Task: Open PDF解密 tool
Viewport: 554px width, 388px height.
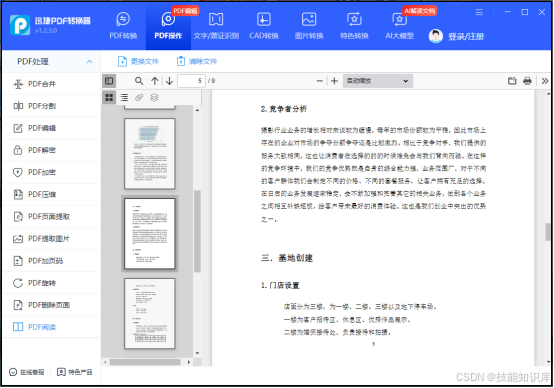Action: click(x=51, y=150)
